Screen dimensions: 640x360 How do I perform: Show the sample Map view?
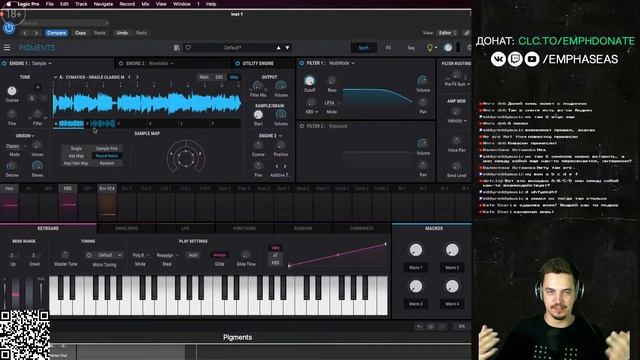coord(234,77)
